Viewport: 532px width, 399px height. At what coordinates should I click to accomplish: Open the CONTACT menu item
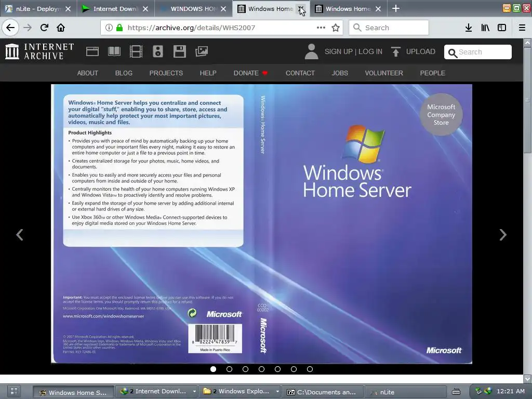point(300,73)
